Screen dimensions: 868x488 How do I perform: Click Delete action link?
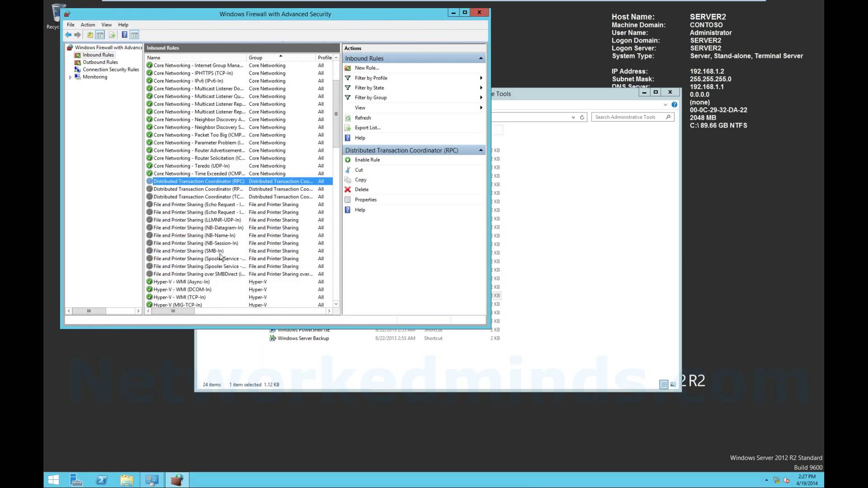[361, 190]
